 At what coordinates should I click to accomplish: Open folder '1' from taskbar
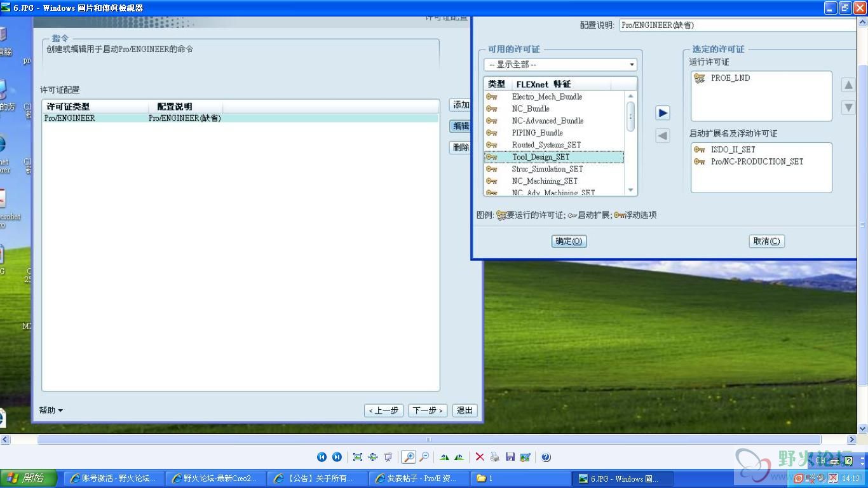click(x=520, y=478)
